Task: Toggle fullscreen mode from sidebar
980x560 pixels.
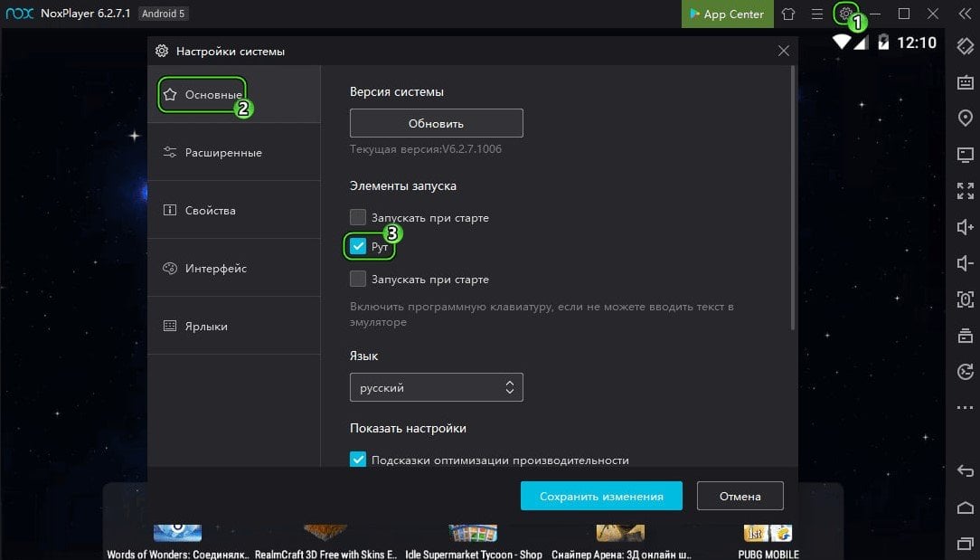Action: 965,191
